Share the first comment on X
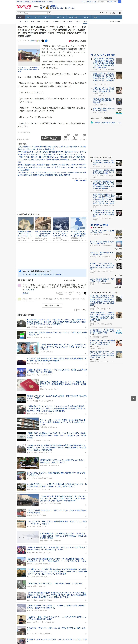 85,293
